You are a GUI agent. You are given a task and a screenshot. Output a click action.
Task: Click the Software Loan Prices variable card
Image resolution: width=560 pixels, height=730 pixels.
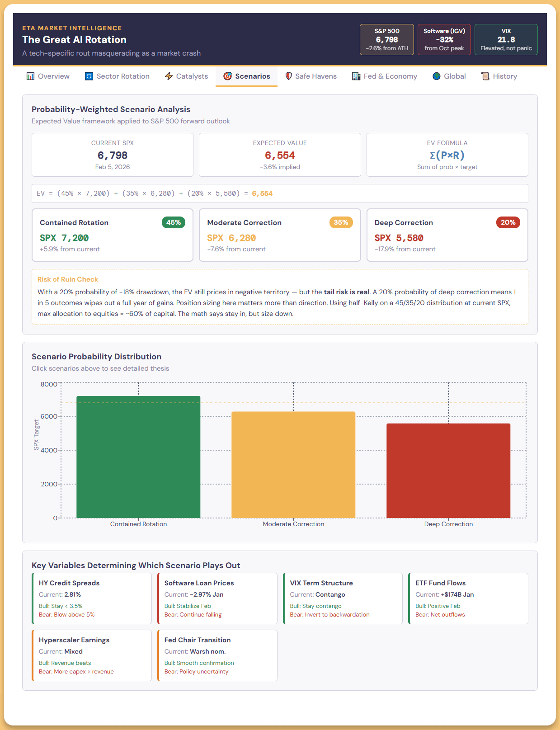pyautogui.click(x=217, y=598)
